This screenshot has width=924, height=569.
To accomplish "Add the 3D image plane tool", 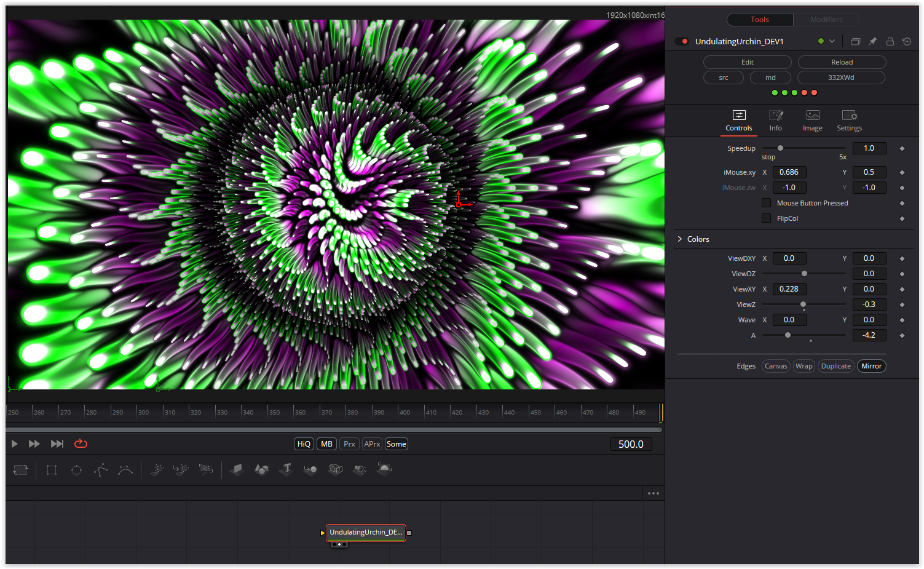I will tap(237, 470).
